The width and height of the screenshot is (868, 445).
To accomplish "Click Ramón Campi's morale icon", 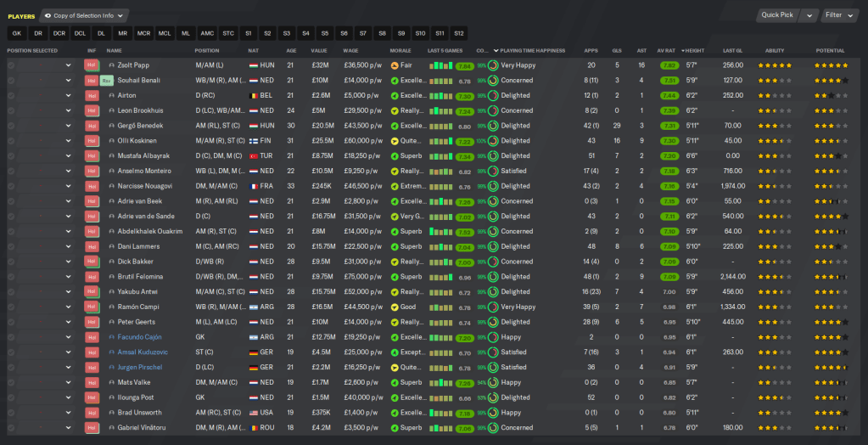I will pyautogui.click(x=395, y=307).
